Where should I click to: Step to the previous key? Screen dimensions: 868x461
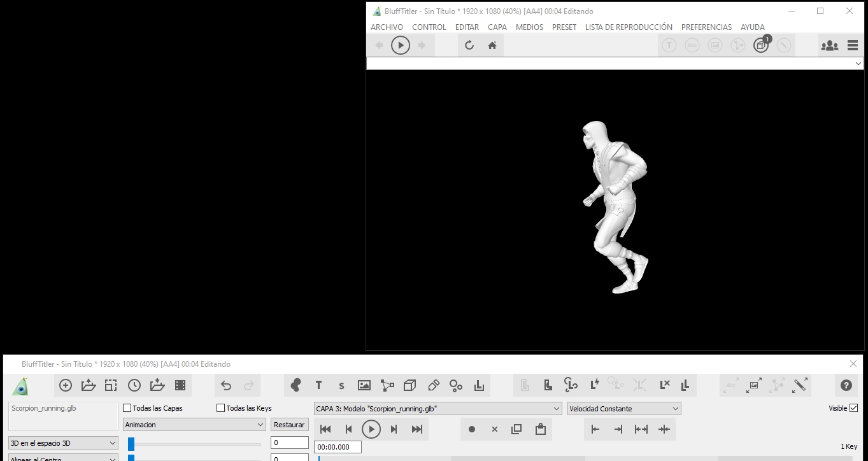pyautogui.click(x=348, y=429)
